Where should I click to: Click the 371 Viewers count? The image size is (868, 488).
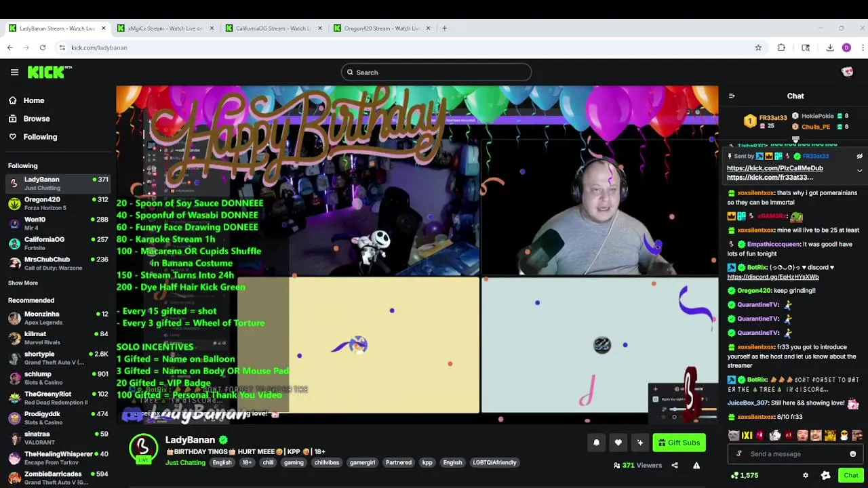[x=637, y=466]
